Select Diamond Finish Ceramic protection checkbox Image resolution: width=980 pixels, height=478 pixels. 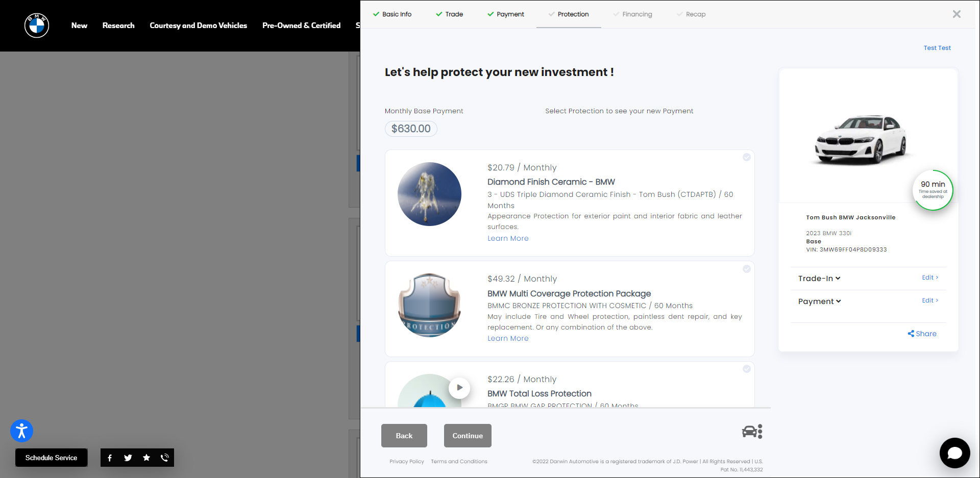click(x=747, y=157)
